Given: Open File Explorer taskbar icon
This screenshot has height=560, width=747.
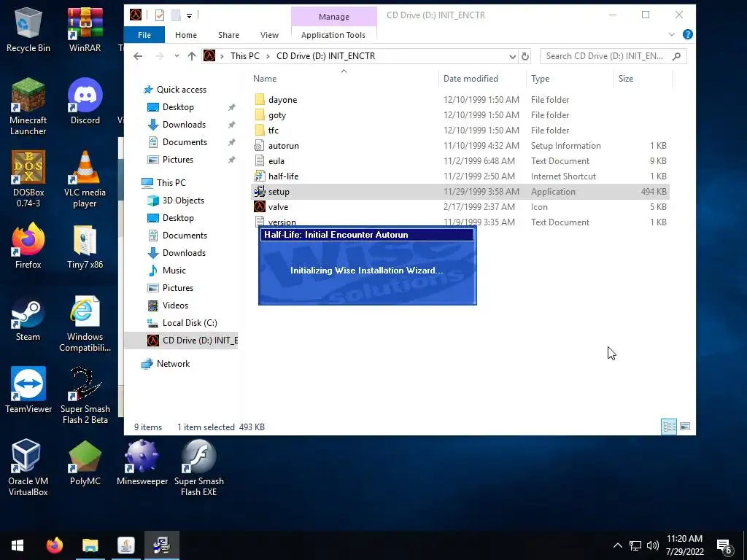Looking at the screenshot, I should [90, 545].
